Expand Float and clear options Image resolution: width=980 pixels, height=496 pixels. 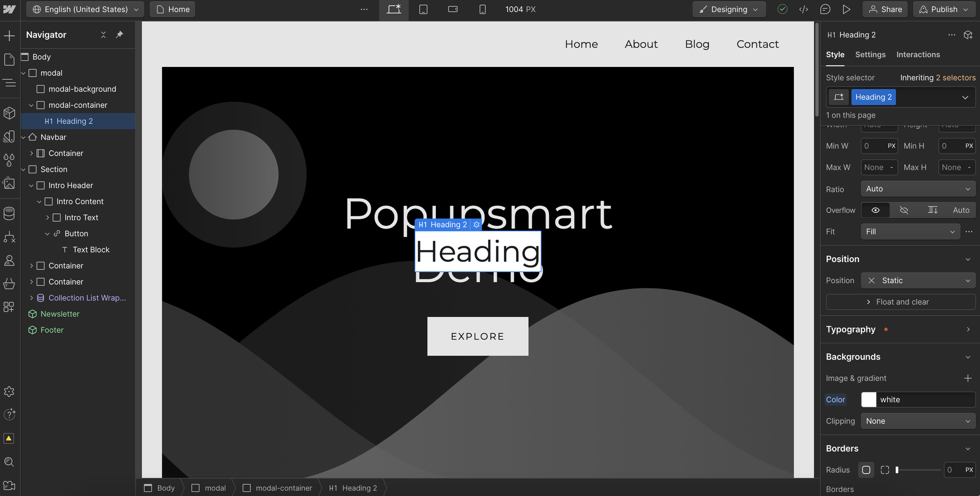[x=901, y=302]
